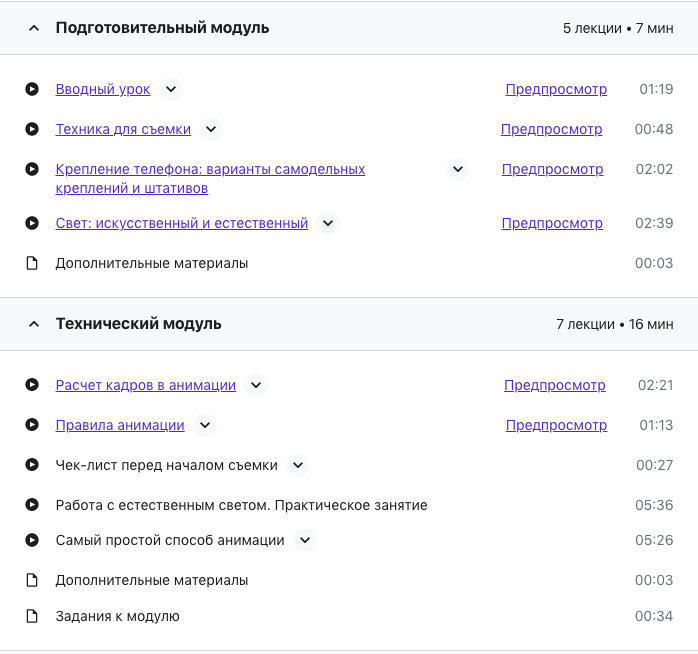Click play icon beside Техника для съемки
Image resolution: width=698 pixels, height=654 pixels.
32,129
